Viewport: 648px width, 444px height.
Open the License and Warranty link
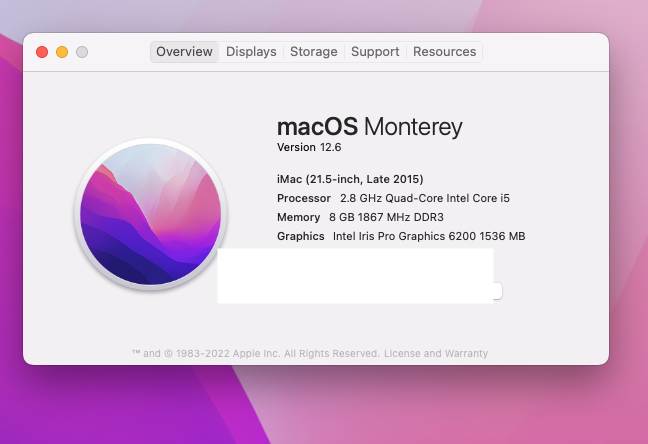coord(436,353)
